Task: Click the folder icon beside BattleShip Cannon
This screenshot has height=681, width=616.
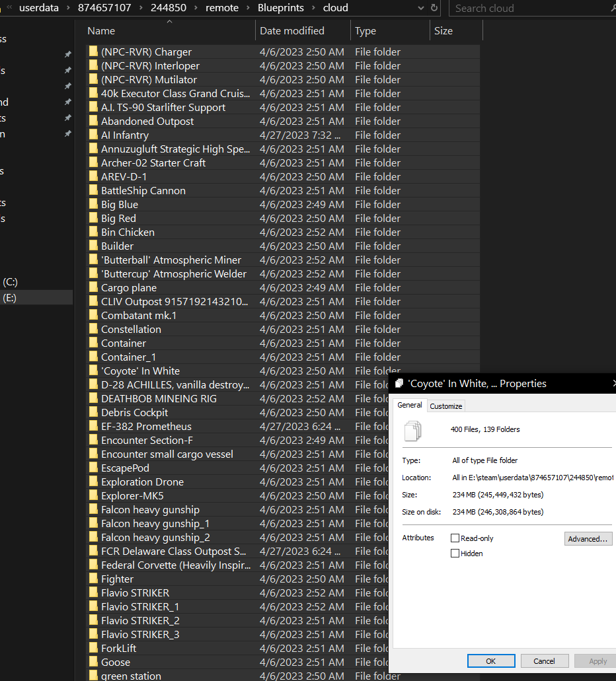Action: click(x=93, y=190)
